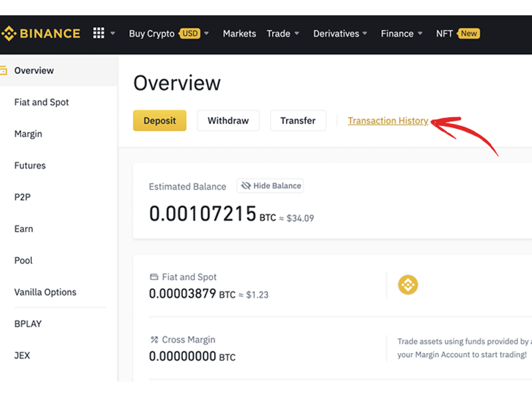Open the Buy Crypto menu
The width and height of the screenshot is (532, 399).
pos(152,34)
